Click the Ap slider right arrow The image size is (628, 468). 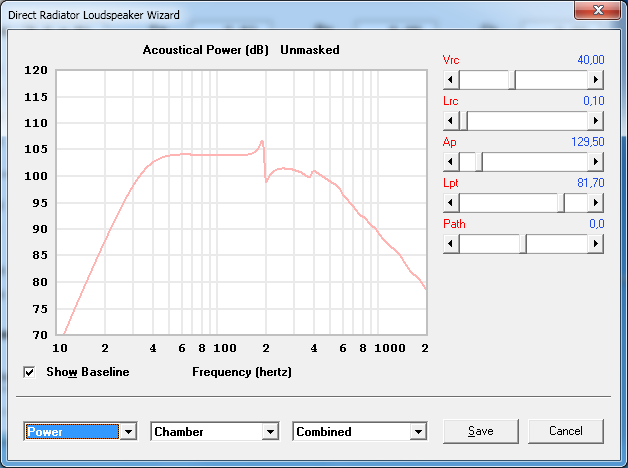(x=596, y=162)
